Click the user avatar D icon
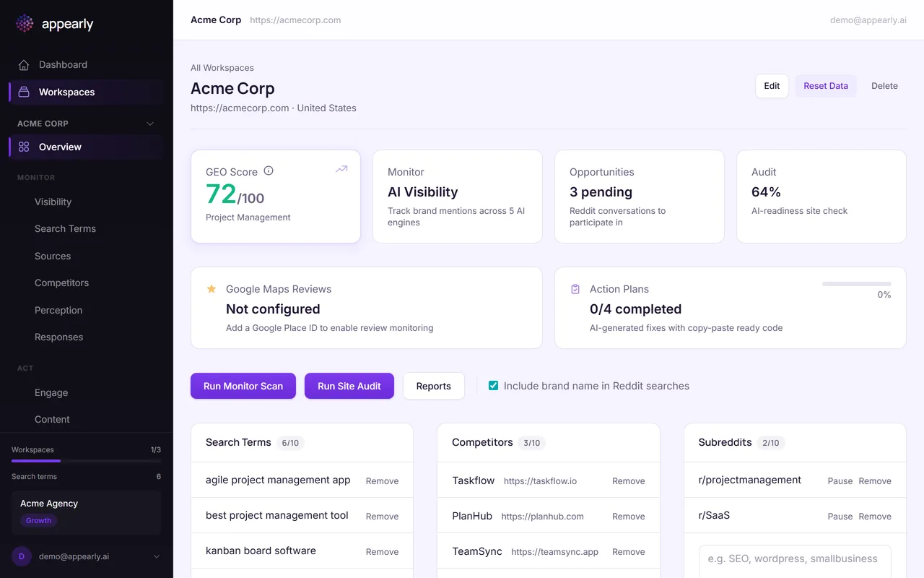The image size is (924, 578). pos(22,556)
